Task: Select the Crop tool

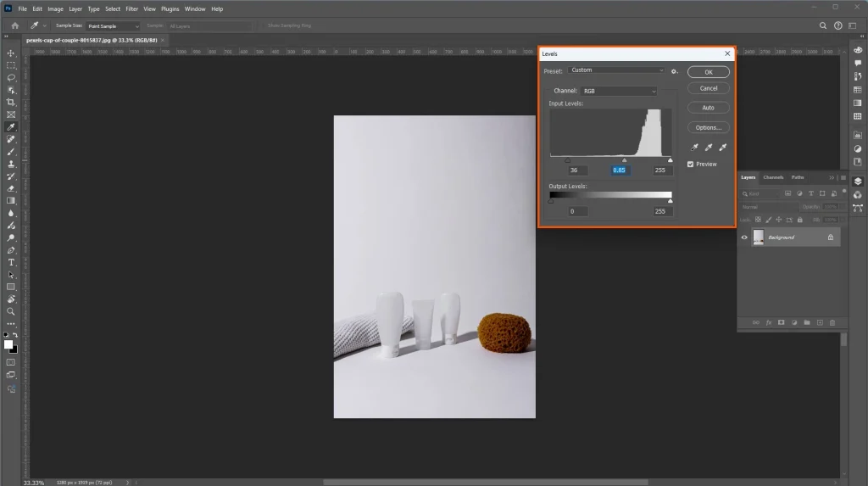Action: coord(10,103)
